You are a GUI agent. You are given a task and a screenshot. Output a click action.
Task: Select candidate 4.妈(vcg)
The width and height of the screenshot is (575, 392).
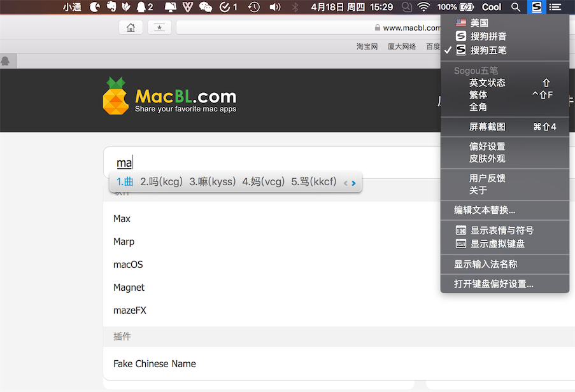click(x=263, y=181)
